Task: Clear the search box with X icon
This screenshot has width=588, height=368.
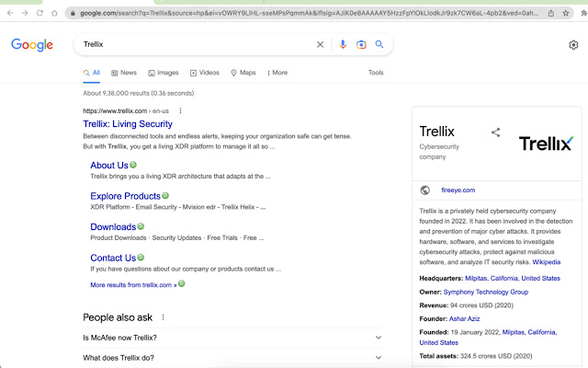Action: point(321,44)
